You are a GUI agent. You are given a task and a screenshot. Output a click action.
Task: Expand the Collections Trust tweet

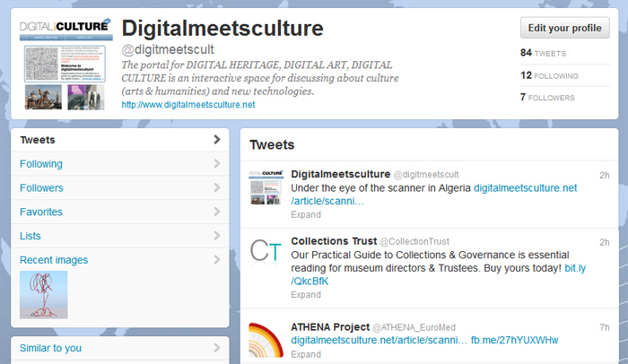(x=306, y=294)
